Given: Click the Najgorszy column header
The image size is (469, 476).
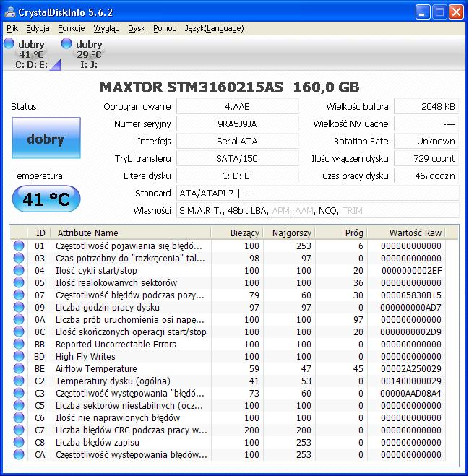Looking at the screenshot, I should click(289, 233).
